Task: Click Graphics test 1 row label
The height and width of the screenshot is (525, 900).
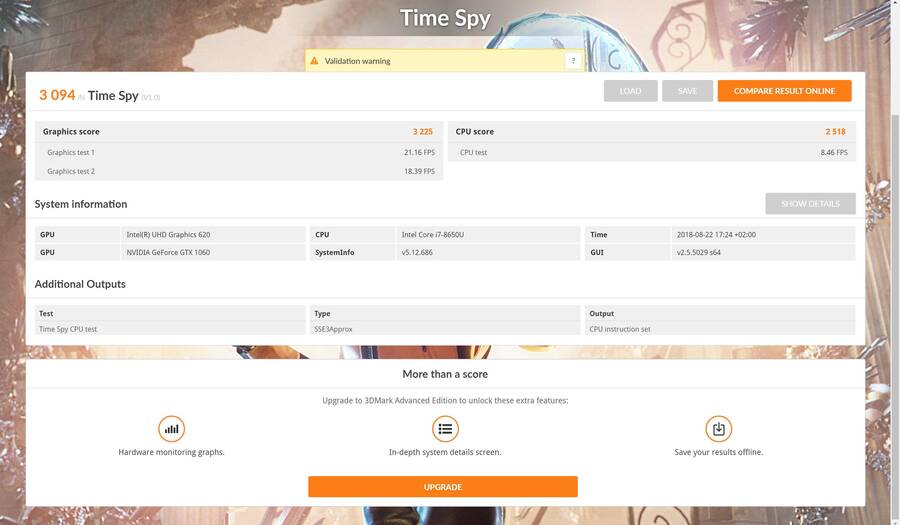Action: pyautogui.click(x=71, y=153)
